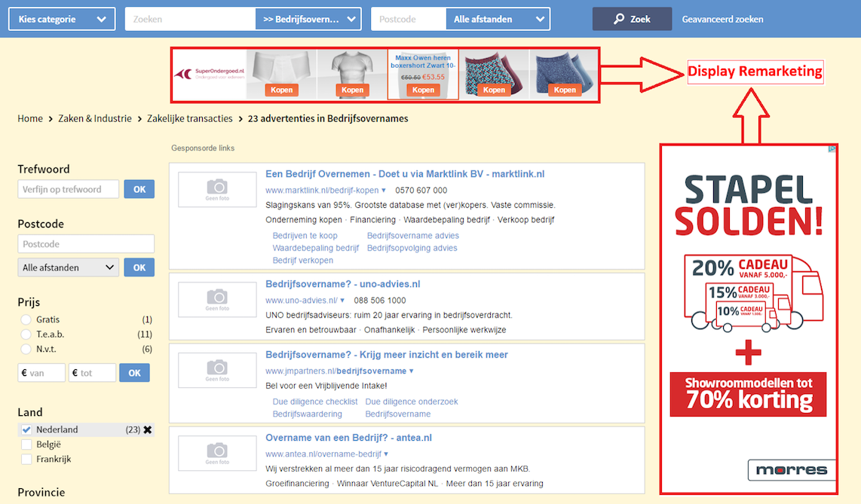Click the Due diligence onderzoek sitelink
861x504 pixels.
(x=412, y=402)
